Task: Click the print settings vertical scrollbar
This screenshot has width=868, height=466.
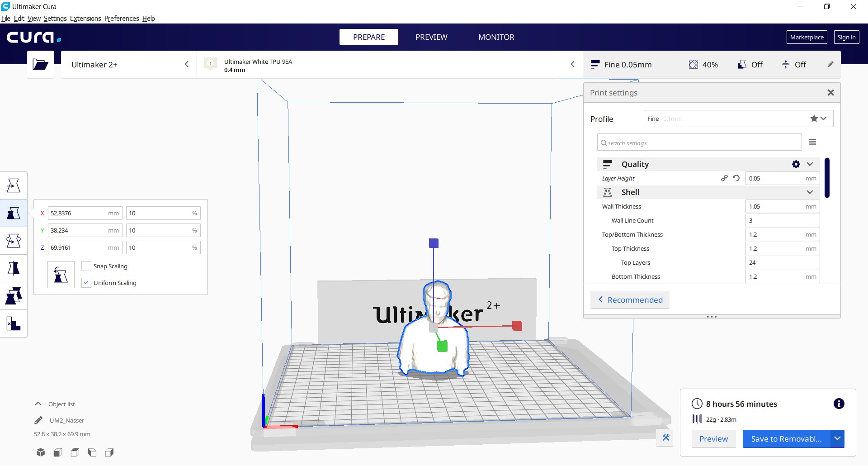Action: [827, 178]
